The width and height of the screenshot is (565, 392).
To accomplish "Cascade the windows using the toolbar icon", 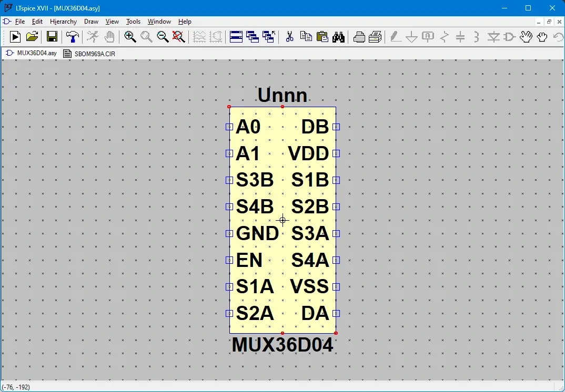I will pos(252,37).
